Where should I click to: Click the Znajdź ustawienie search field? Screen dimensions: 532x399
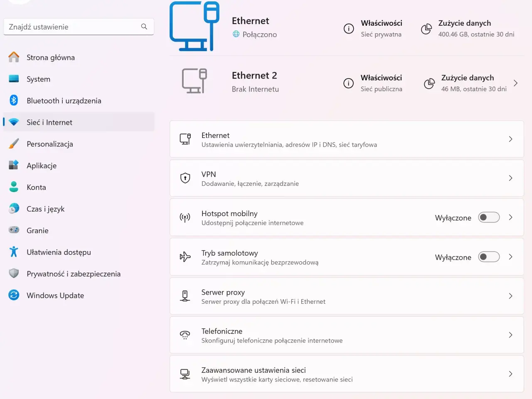coord(79,27)
